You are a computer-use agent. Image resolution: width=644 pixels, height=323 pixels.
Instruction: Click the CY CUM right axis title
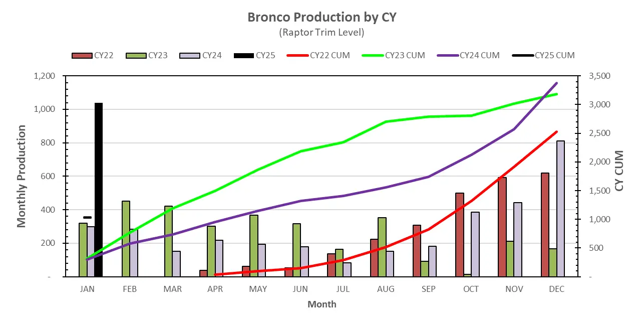(x=619, y=171)
